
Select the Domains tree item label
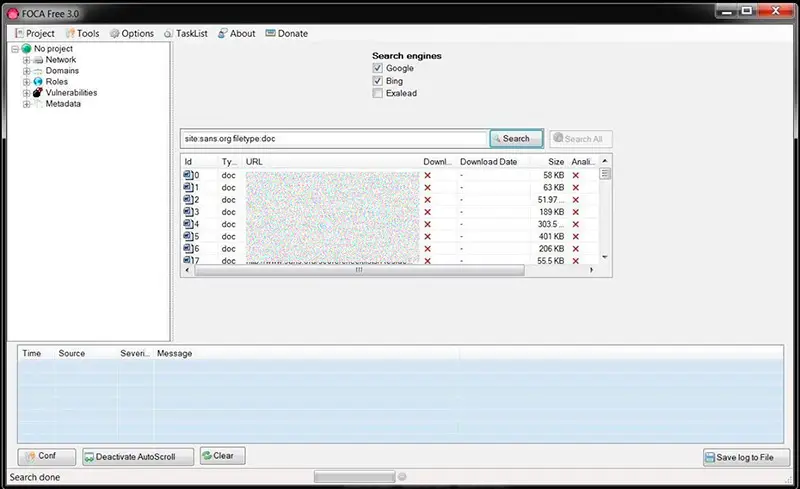tap(62, 71)
